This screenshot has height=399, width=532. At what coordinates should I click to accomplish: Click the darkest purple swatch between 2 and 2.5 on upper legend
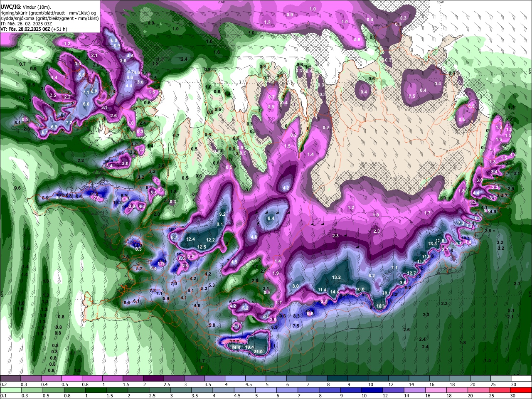click(153, 379)
